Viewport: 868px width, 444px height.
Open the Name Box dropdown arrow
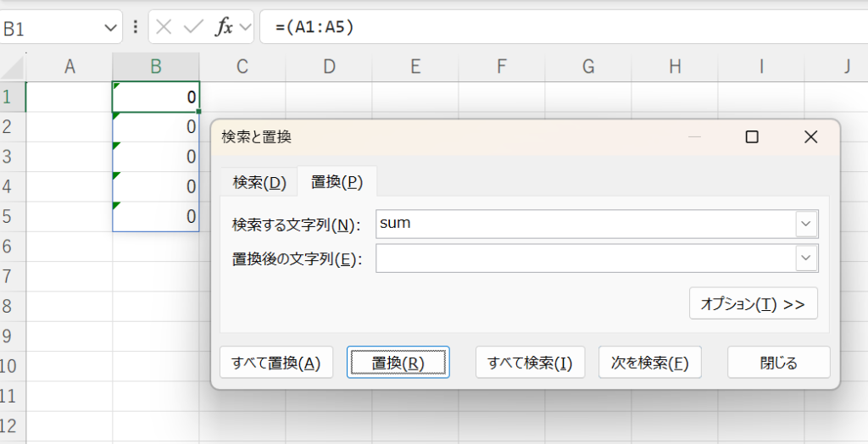(x=111, y=28)
